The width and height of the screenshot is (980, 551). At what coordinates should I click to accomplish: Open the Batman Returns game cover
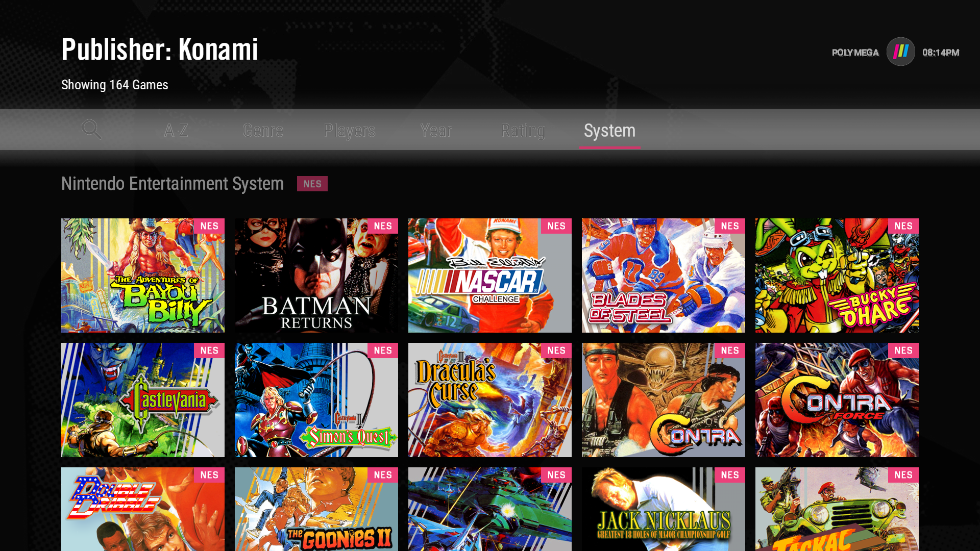(316, 275)
